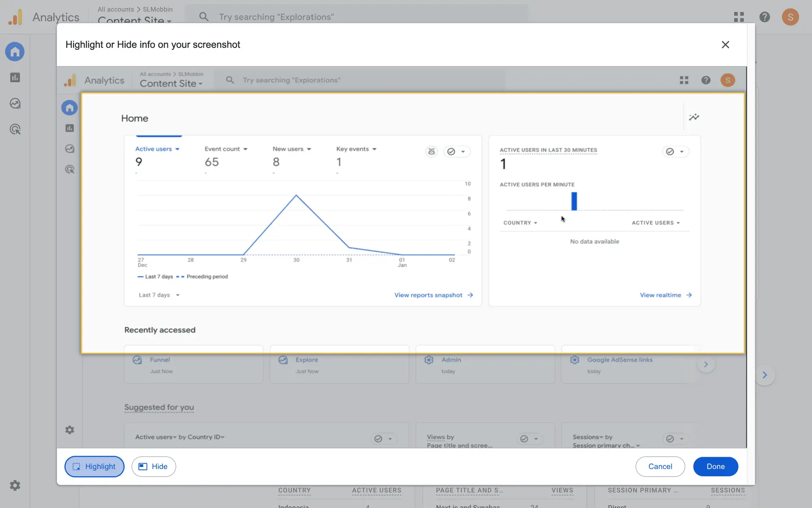Image resolution: width=812 pixels, height=508 pixels.
Task: Open the Admin gear in bottom-left corner
Action: [15, 485]
